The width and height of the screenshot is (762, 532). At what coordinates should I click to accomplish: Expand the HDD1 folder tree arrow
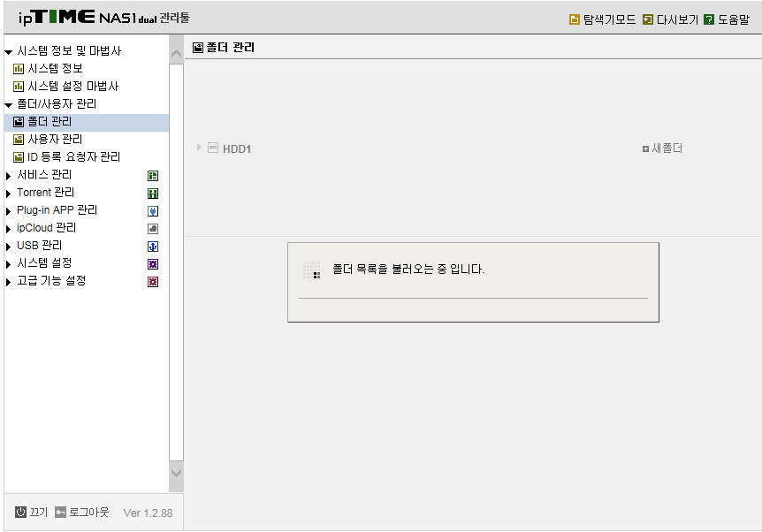pyautogui.click(x=199, y=148)
